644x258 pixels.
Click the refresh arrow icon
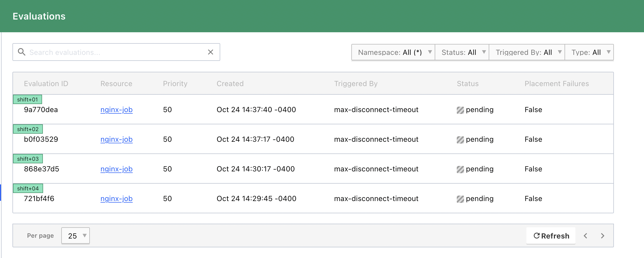[x=537, y=236]
